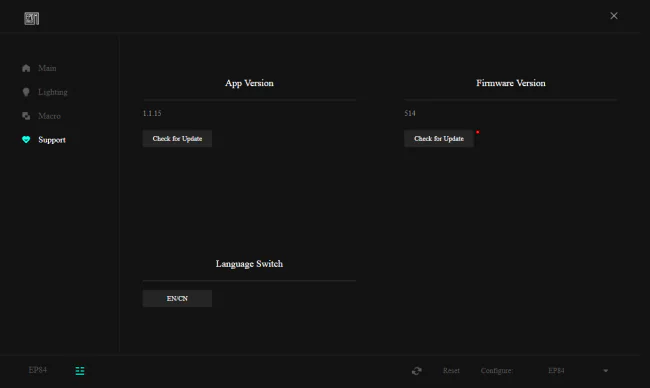This screenshot has width=650, height=388.
Task: Click app version number 1.1.15
Action: (152, 113)
